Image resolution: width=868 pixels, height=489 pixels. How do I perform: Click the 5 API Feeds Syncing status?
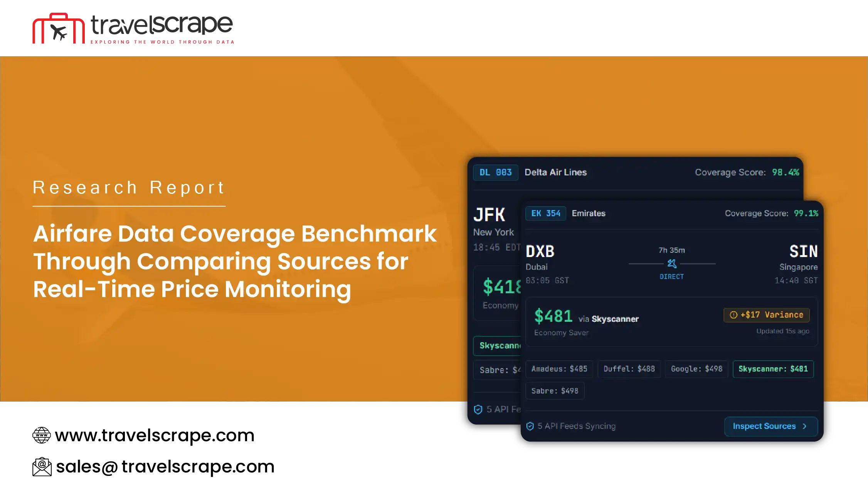(x=577, y=426)
